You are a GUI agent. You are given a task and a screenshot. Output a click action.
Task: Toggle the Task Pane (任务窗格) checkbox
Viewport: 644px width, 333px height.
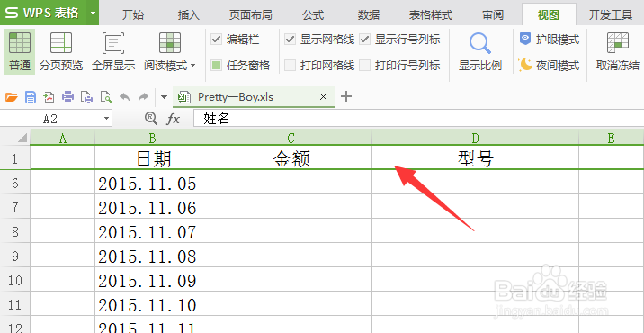pyautogui.click(x=217, y=65)
